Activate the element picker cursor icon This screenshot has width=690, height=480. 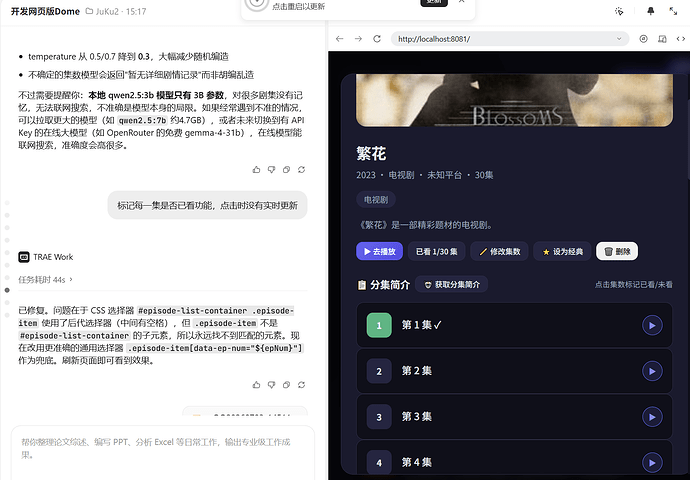coord(619,11)
